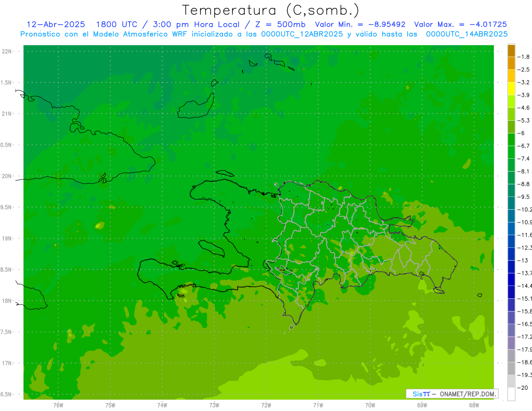Viewport: 532px width, 411px height.
Task: Click the '18N' latitude label
Action: point(7,301)
